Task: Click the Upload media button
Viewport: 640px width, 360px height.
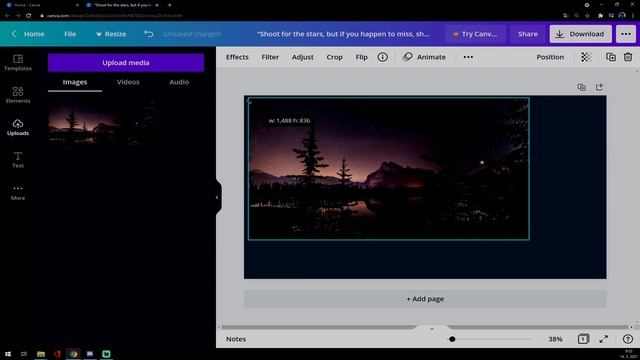Action: coord(126,63)
